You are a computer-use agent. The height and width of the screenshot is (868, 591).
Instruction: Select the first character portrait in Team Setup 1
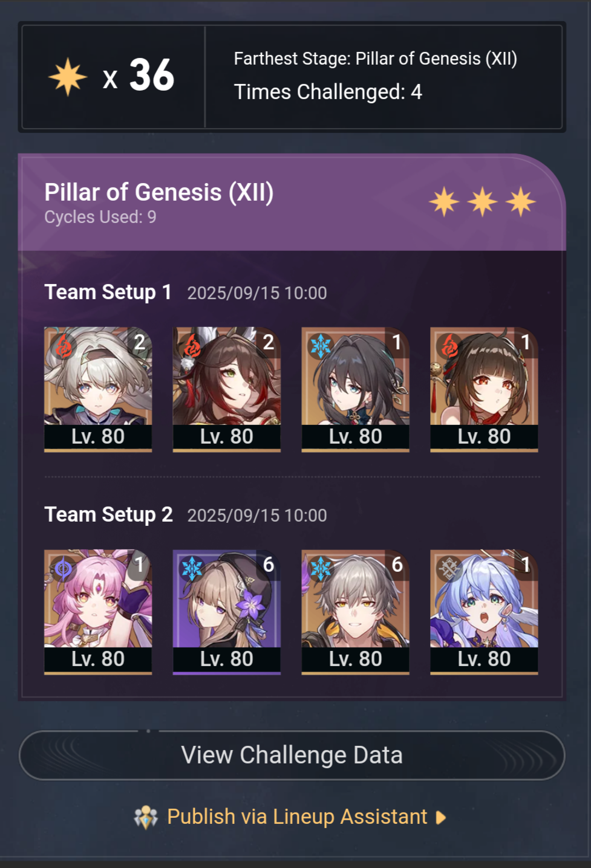pos(98,389)
